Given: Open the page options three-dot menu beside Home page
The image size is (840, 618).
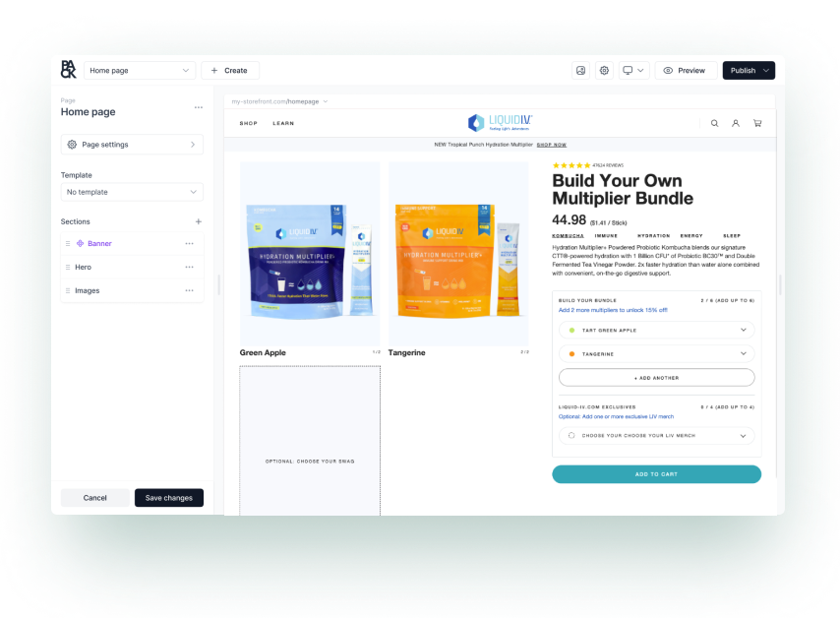Looking at the screenshot, I should [198, 107].
